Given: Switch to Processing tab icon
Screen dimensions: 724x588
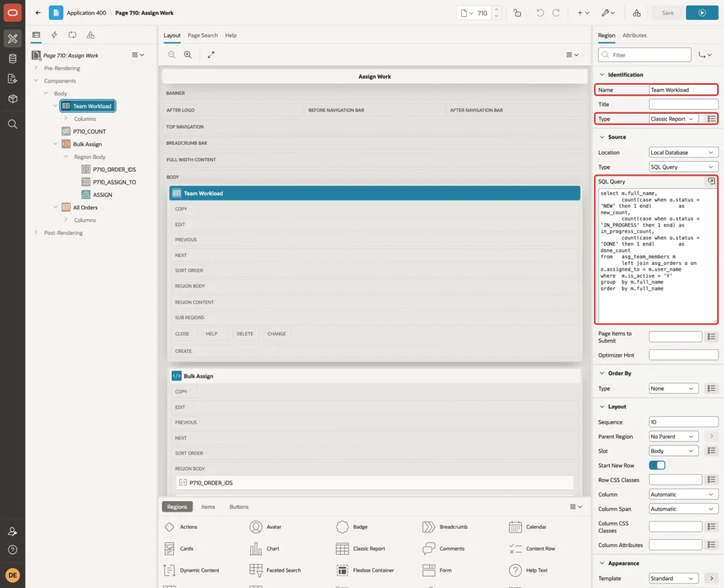Looking at the screenshot, I should pyautogui.click(x=72, y=35).
